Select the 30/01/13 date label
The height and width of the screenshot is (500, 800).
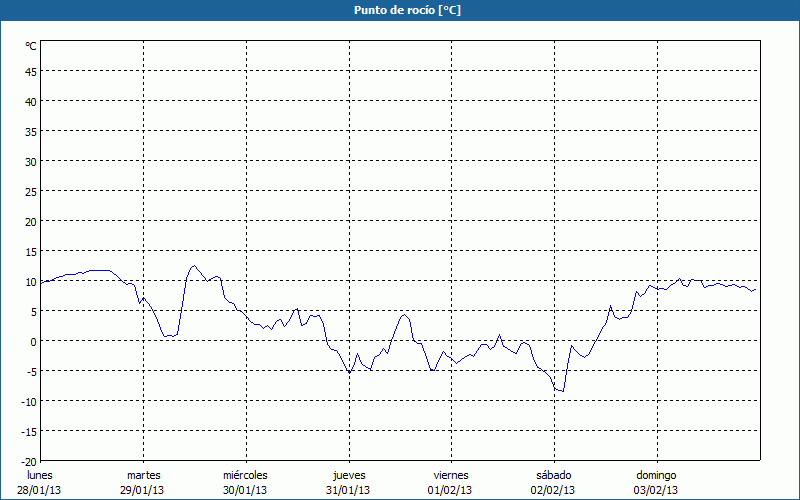point(245,490)
